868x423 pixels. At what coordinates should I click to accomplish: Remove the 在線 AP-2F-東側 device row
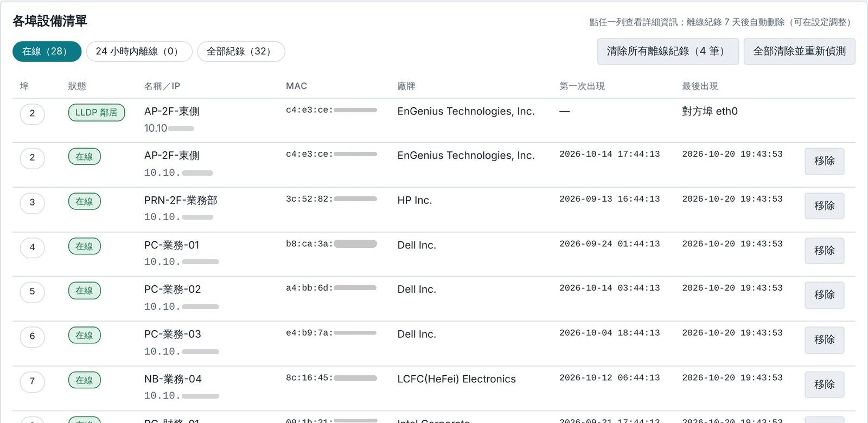coord(824,161)
